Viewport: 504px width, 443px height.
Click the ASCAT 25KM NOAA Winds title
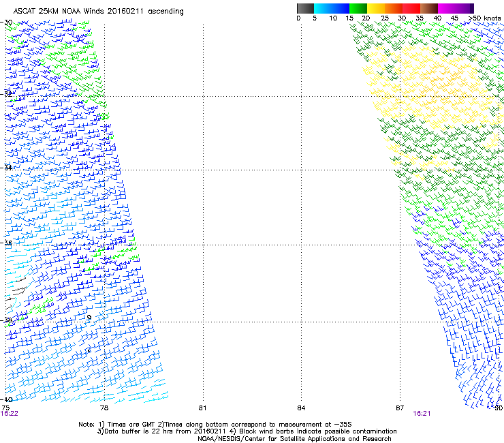pos(98,12)
